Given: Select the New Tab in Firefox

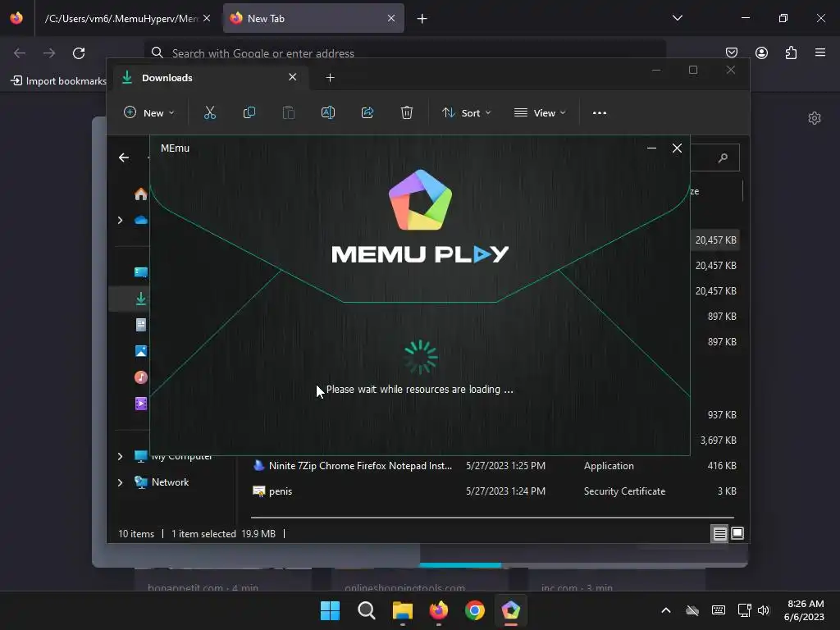Looking at the screenshot, I should pyautogui.click(x=313, y=18).
